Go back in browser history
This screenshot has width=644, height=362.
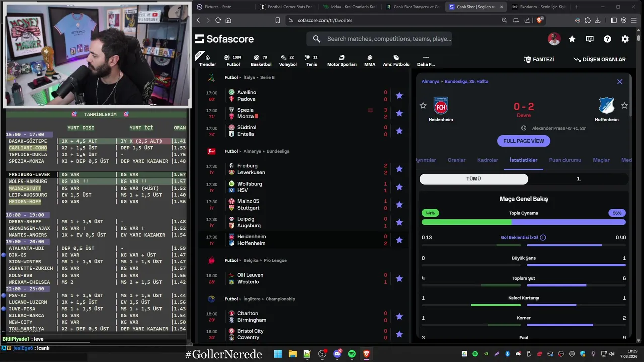(x=198, y=20)
